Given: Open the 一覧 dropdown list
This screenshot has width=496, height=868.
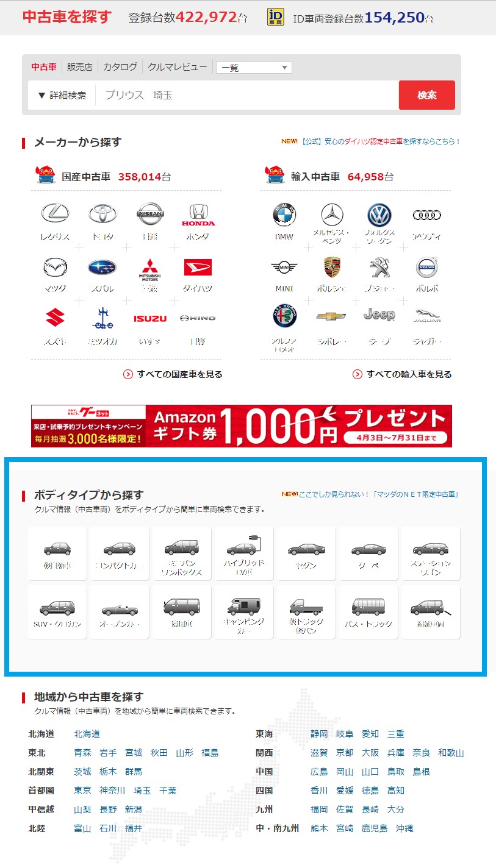Looking at the screenshot, I should (254, 68).
